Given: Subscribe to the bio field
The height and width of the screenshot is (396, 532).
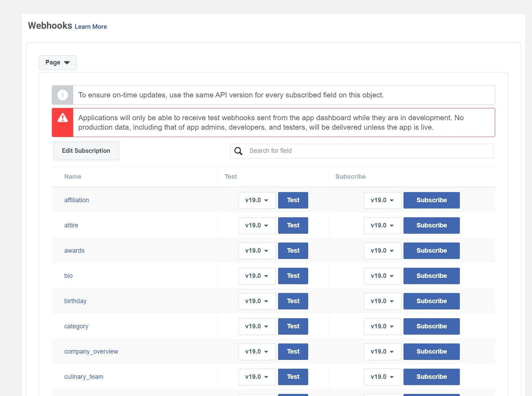Looking at the screenshot, I should [431, 276].
